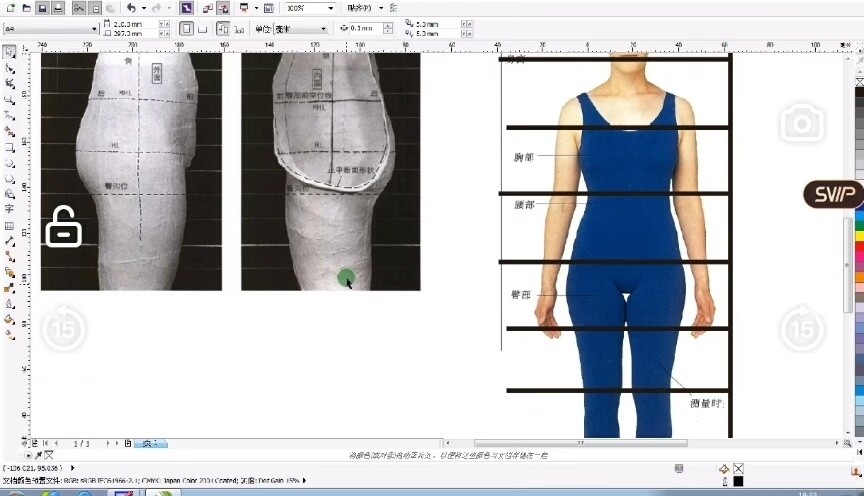
Task: Rewind 15 seconds with left button
Action: coord(62,327)
